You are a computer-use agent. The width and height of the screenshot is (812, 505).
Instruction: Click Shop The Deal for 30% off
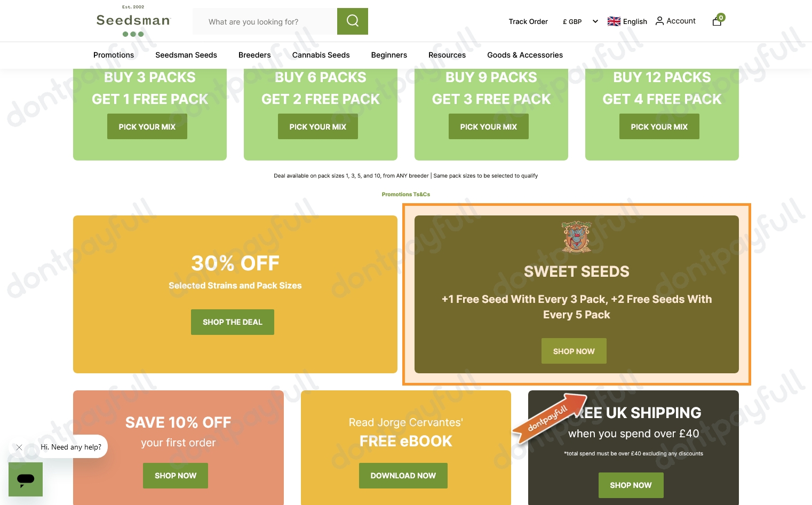pos(232,322)
